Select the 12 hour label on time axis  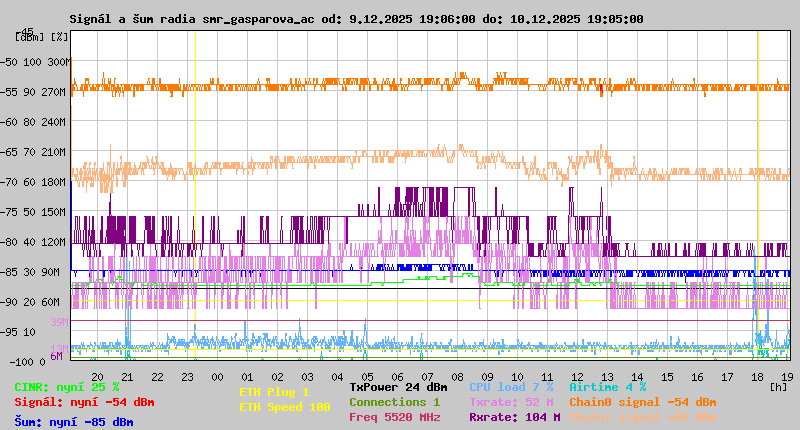tap(577, 377)
